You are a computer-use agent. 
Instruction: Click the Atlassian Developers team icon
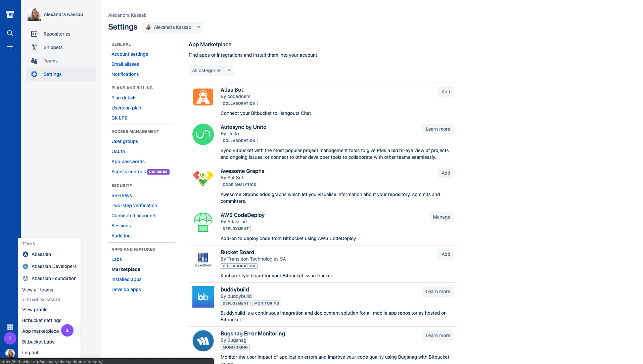coord(26,266)
